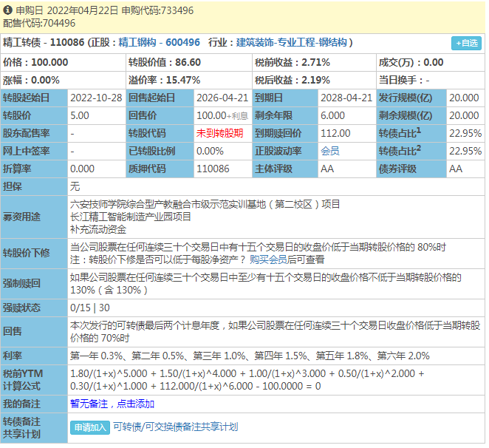Click the 发行规模(亿) header cell

pyautogui.click(x=411, y=98)
